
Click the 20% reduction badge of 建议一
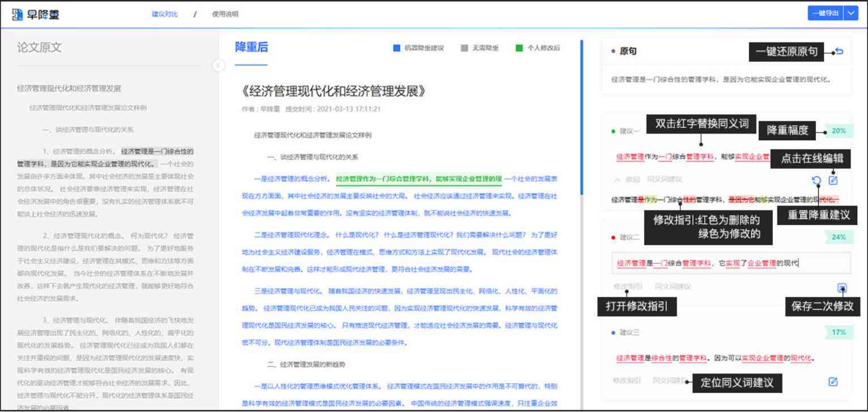pyautogui.click(x=839, y=131)
